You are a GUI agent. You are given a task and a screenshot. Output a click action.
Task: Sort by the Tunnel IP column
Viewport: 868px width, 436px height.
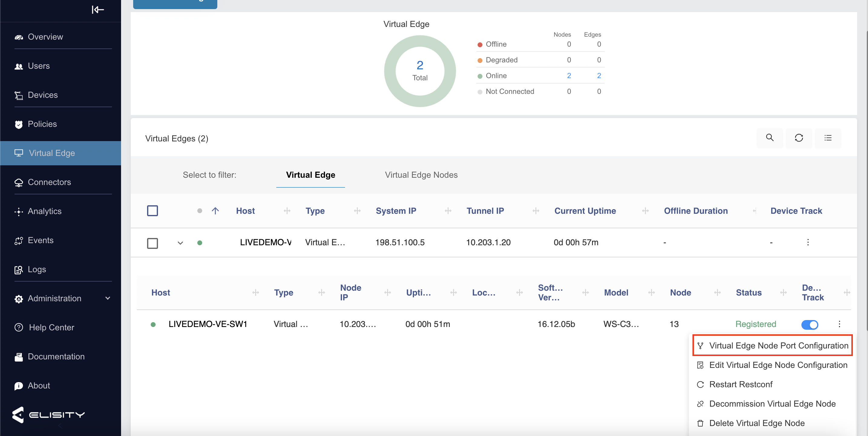pyautogui.click(x=485, y=211)
